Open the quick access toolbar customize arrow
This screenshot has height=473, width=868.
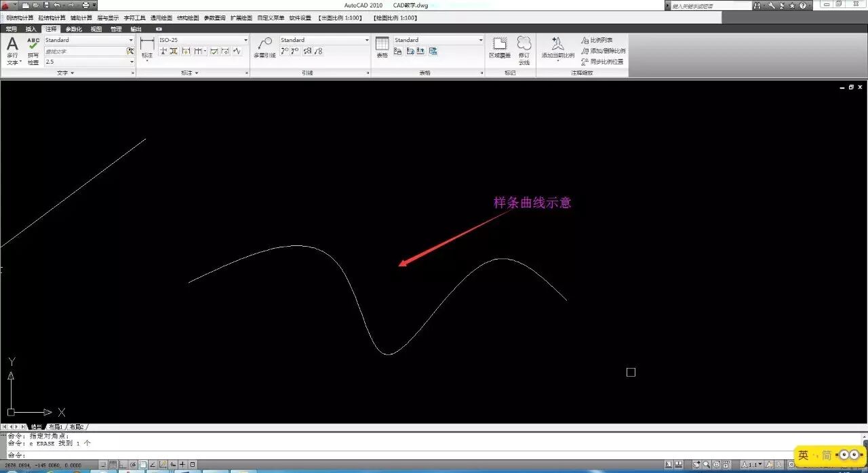point(95,5)
